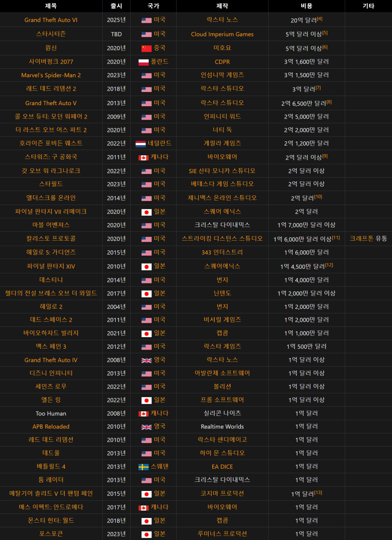Click the Sweden flag in the 배틀필드 4 row

click(143, 467)
